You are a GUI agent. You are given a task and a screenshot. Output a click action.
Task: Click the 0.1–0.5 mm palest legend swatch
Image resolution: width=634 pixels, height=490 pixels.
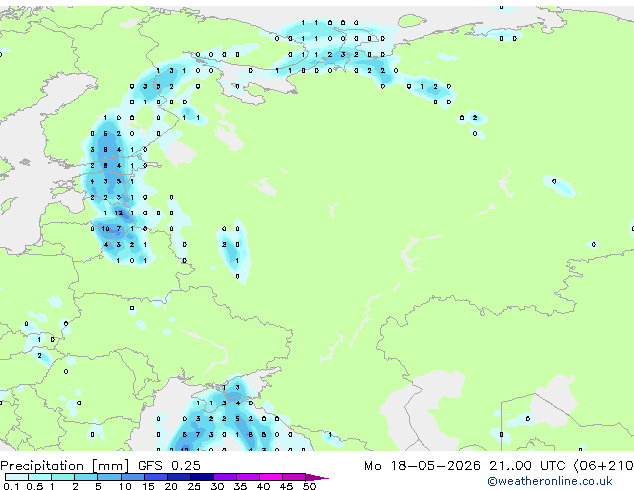(x=17, y=477)
